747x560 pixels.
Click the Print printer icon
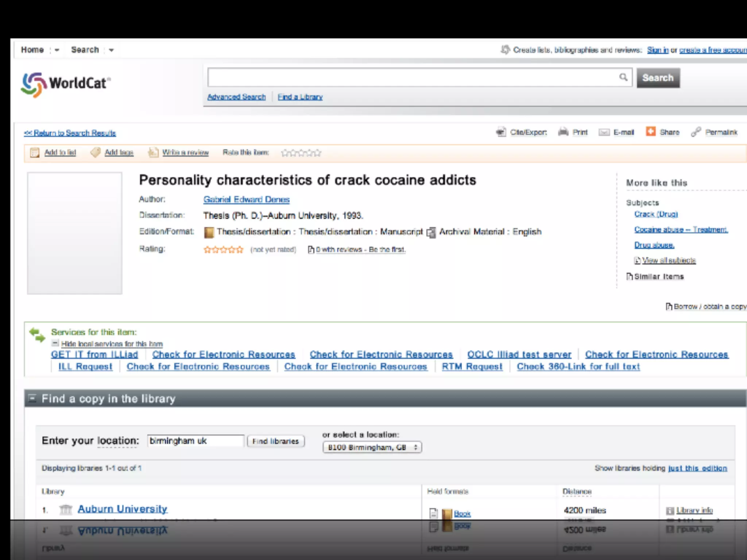pyautogui.click(x=564, y=132)
